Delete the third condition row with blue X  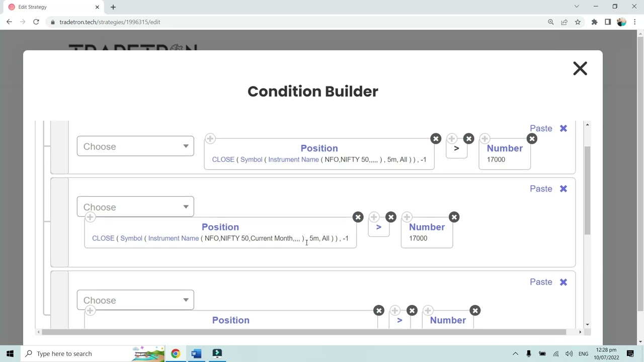tap(563, 282)
